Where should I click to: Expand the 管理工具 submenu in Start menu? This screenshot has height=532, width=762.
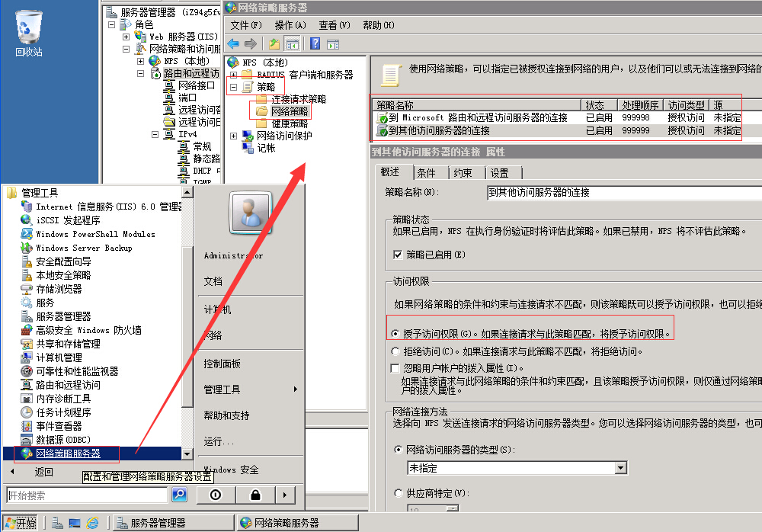[x=251, y=389]
